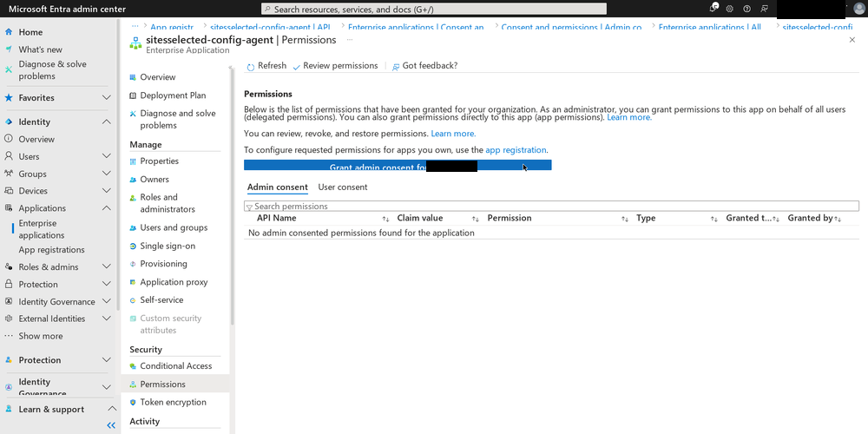
Task: Expand the Protection chevron under Identity
Action: (x=107, y=284)
